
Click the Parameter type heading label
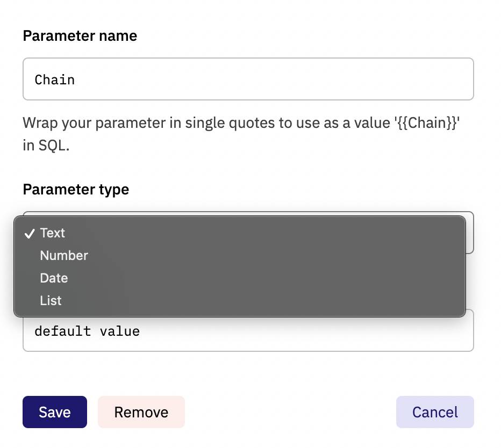76,190
